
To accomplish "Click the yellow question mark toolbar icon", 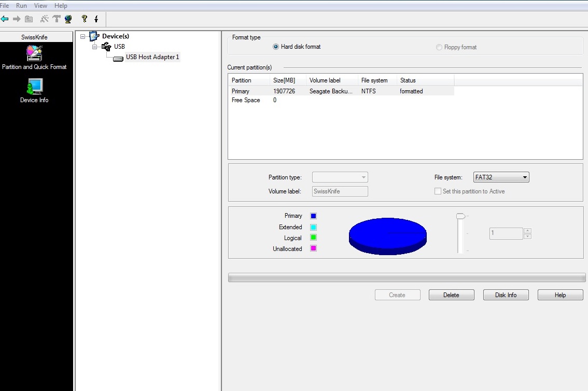I will 85,19.
